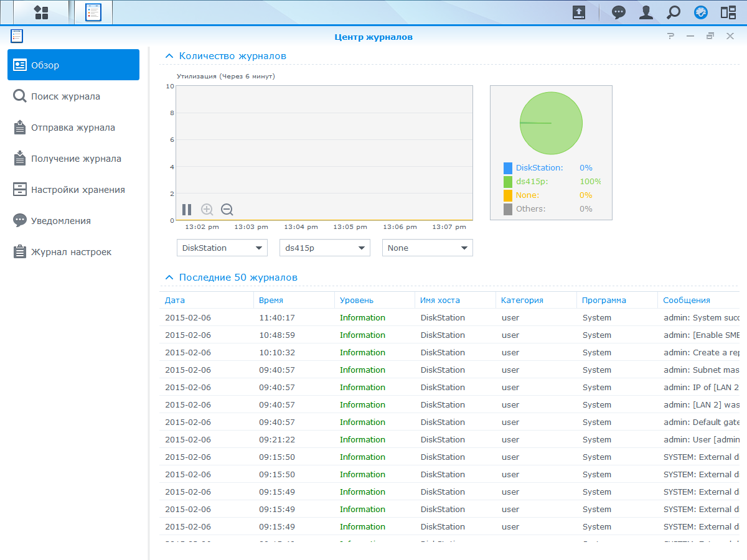Open the main menu grid icon
This screenshot has height=560, width=747.
pos(41,12)
